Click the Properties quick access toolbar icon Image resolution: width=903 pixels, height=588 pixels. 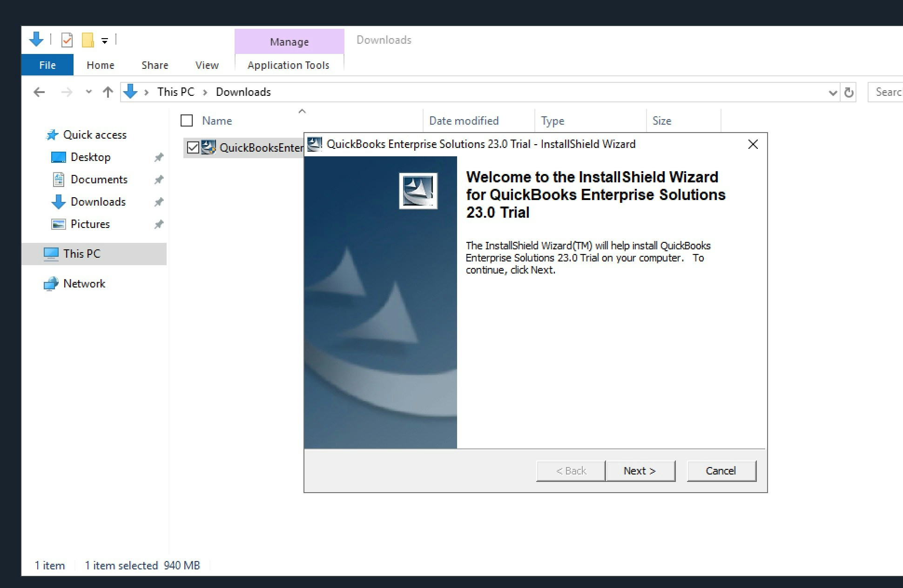[x=67, y=40]
